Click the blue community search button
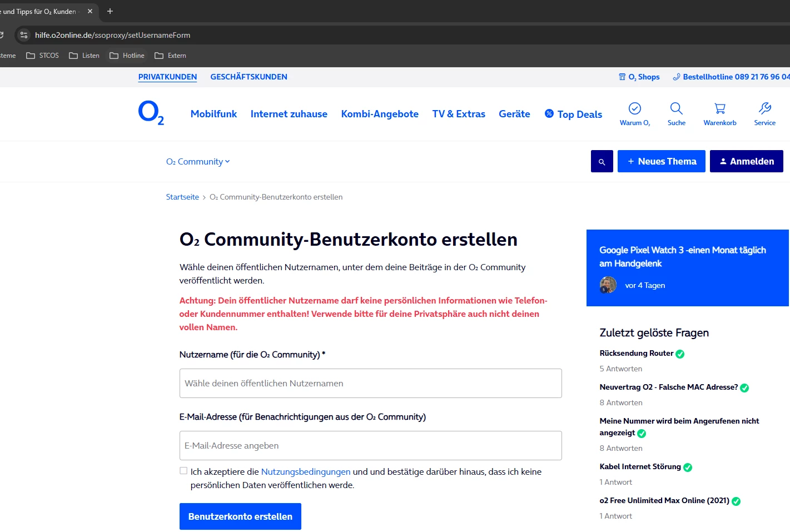Image resolution: width=790 pixels, height=532 pixels. [x=602, y=161]
